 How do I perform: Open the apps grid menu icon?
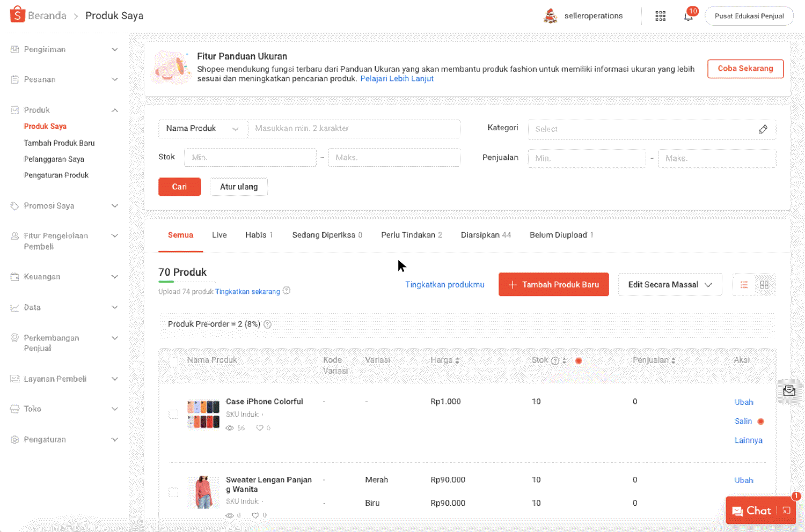point(660,16)
